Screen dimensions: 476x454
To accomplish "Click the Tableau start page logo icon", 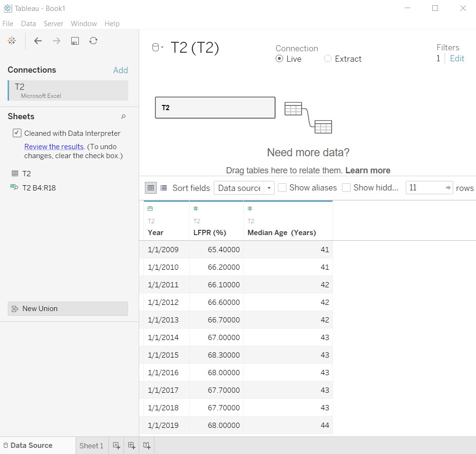I will pos(12,41).
